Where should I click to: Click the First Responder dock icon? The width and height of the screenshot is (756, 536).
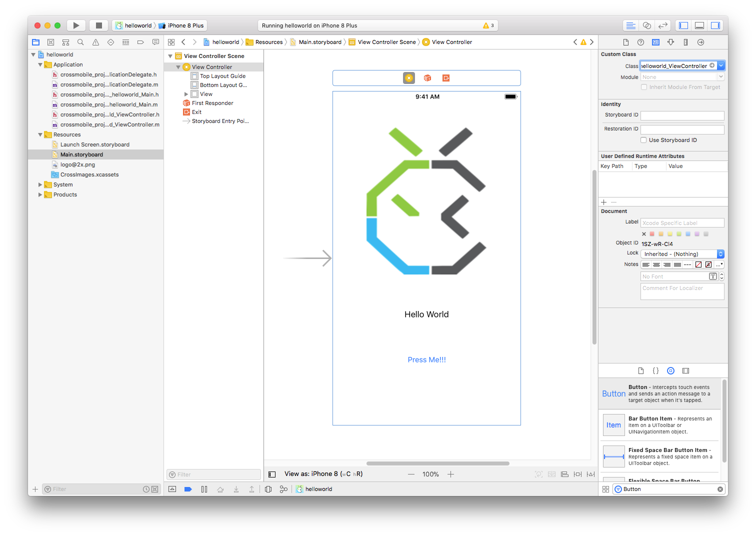click(427, 78)
